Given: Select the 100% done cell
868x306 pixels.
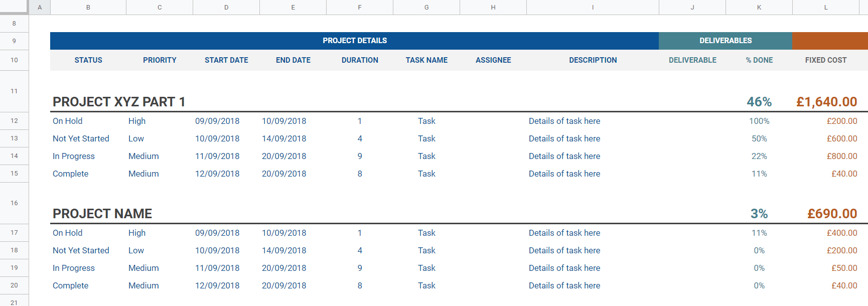Looking at the screenshot, I should click(759, 121).
